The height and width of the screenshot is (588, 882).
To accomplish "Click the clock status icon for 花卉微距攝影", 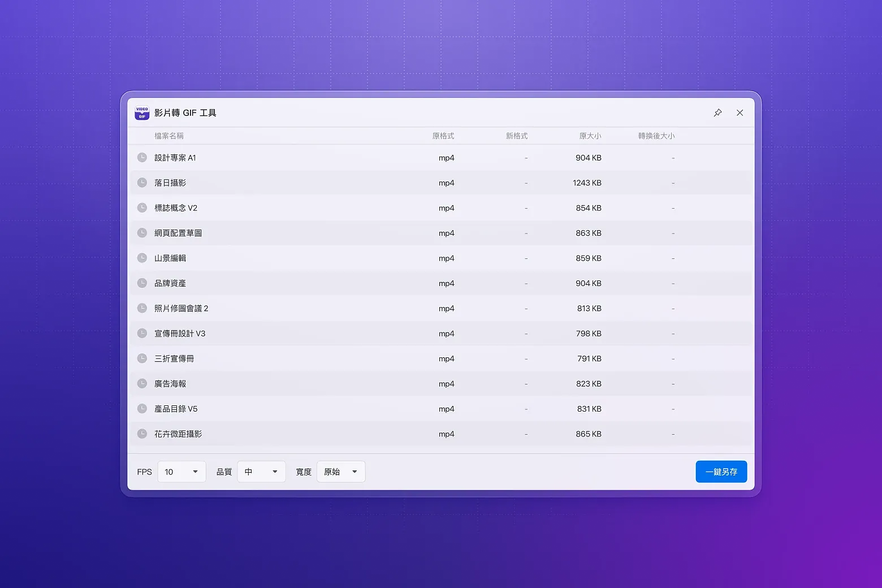I will [142, 434].
